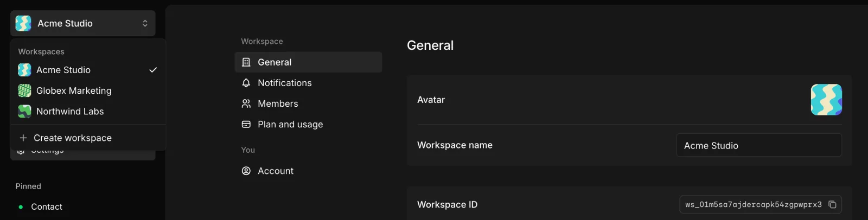The height and width of the screenshot is (220, 868).
Task: Click the checkmark beside Acme Studio
Action: pyautogui.click(x=153, y=70)
